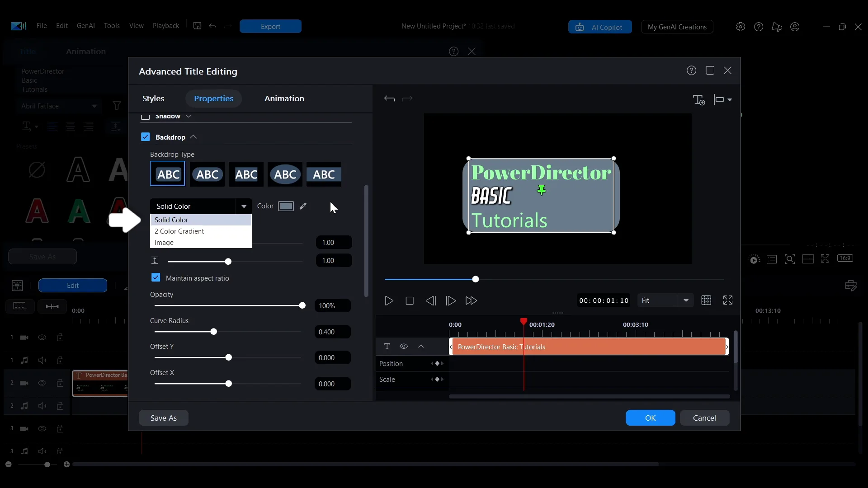
Task: Open the File menu
Action: (x=42, y=26)
